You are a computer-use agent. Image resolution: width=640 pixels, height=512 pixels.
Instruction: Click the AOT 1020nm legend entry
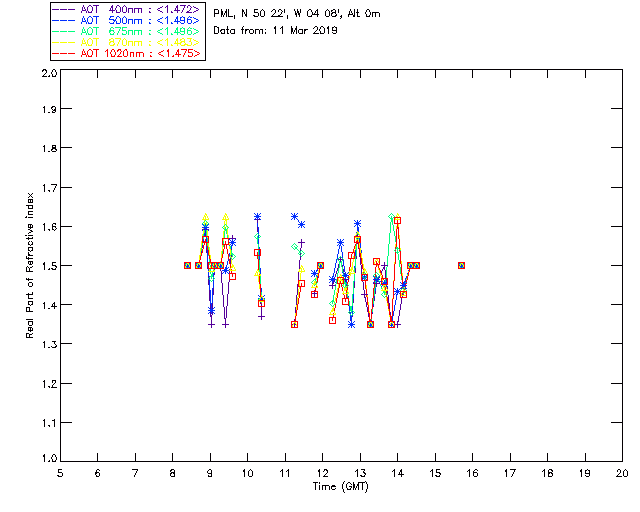127,53
